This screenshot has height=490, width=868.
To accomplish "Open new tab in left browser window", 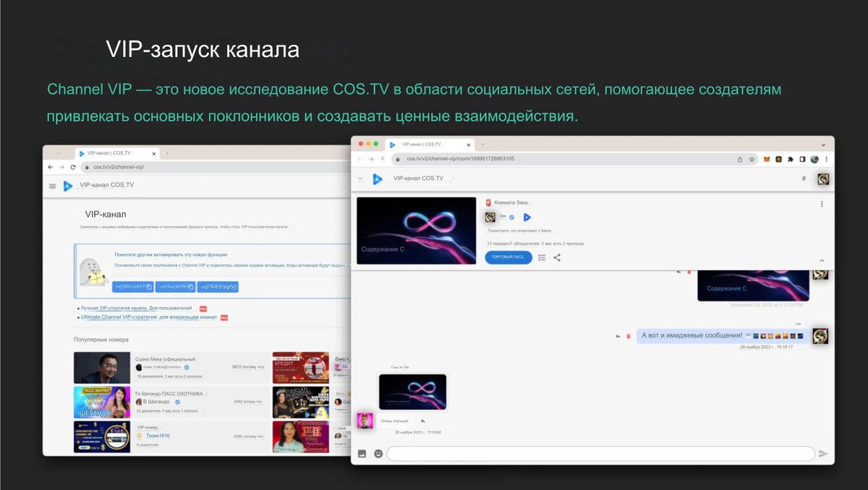I will (167, 153).
